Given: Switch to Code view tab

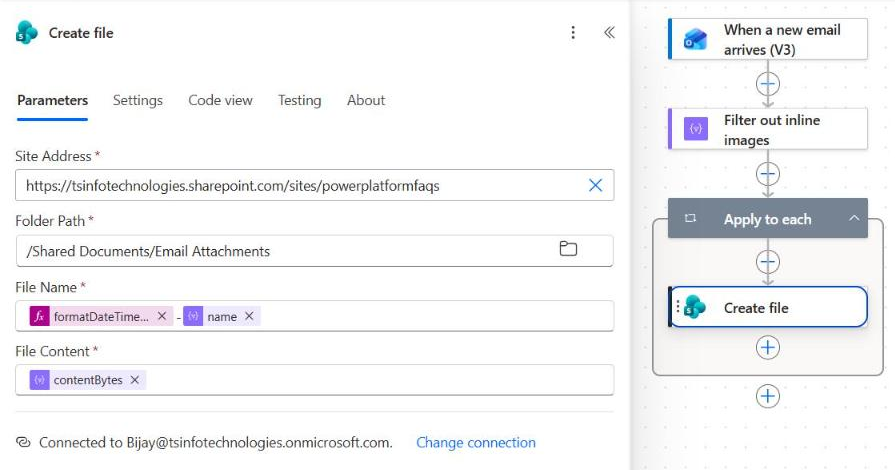Looking at the screenshot, I should (x=220, y=101).
